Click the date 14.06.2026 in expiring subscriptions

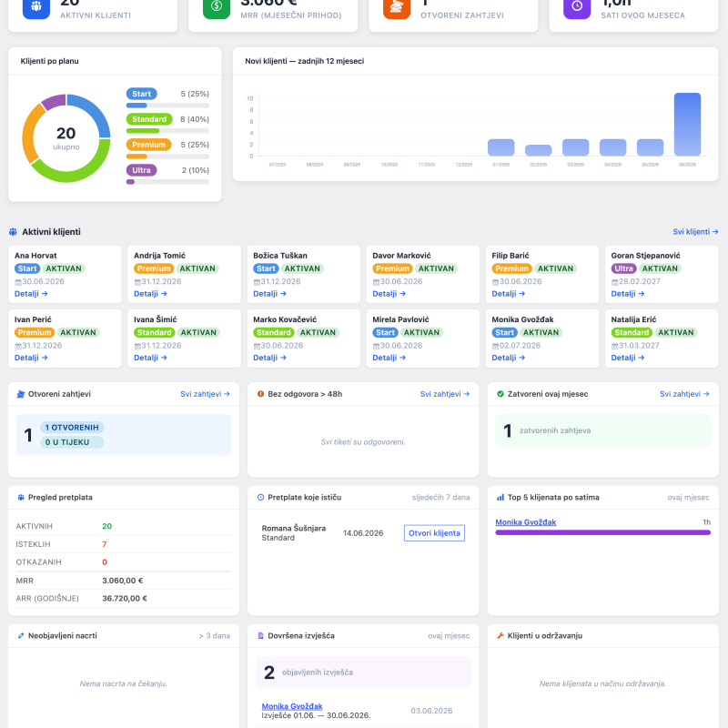tap(363, 533)
